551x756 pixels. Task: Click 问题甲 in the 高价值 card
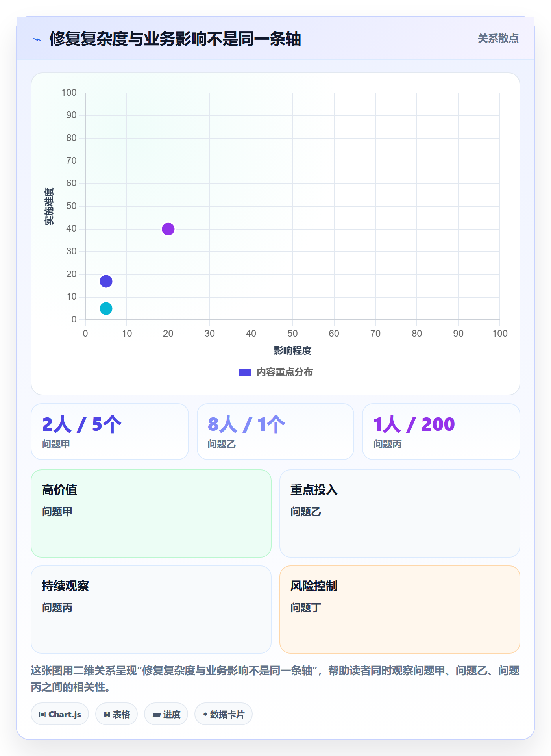57,512
